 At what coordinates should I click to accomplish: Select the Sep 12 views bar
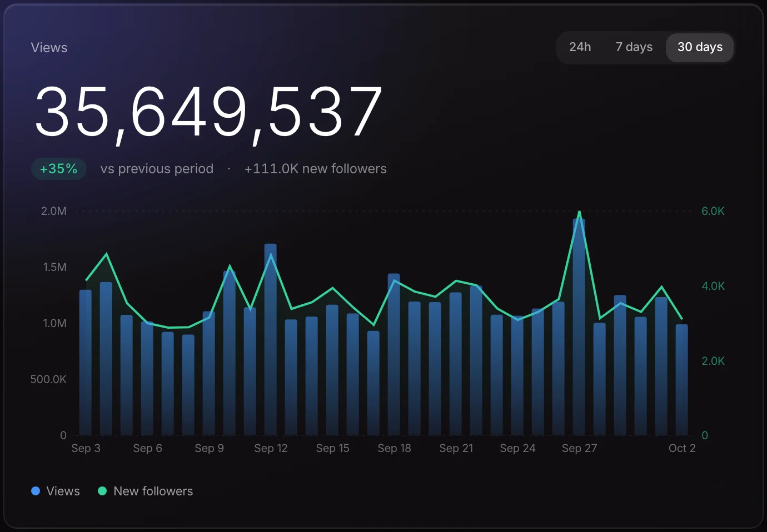[x=271, y=339]
